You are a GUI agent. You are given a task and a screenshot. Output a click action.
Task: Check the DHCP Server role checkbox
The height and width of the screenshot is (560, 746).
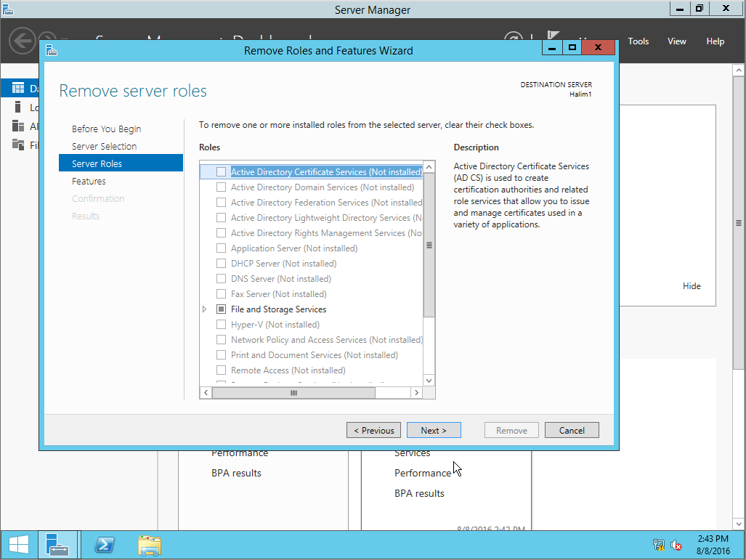click(221, 263)
